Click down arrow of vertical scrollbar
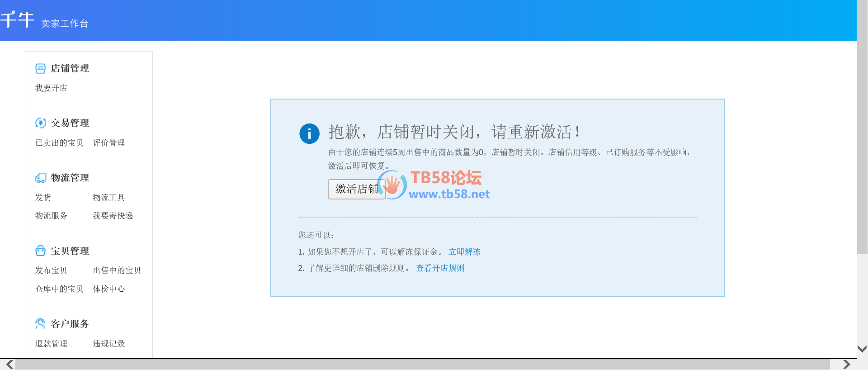This screenshot has width=868, height=370. coord(862,349)
